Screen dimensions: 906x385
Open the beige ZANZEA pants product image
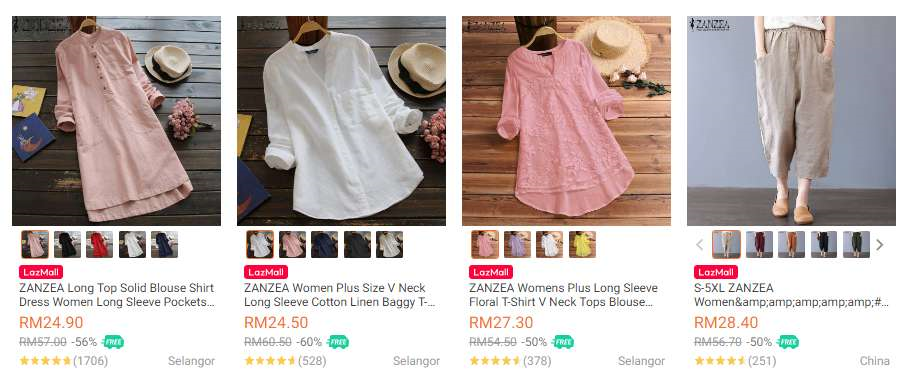[791, 121]
